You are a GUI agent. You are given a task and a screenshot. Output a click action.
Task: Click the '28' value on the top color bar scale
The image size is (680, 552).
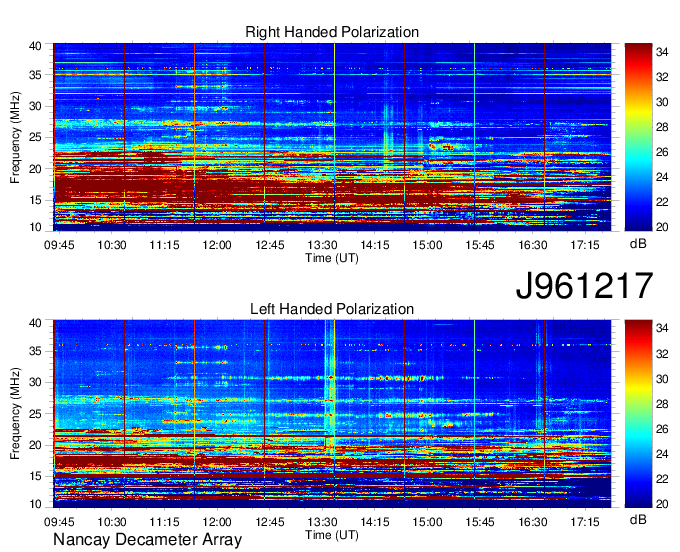tap(662, 127)
